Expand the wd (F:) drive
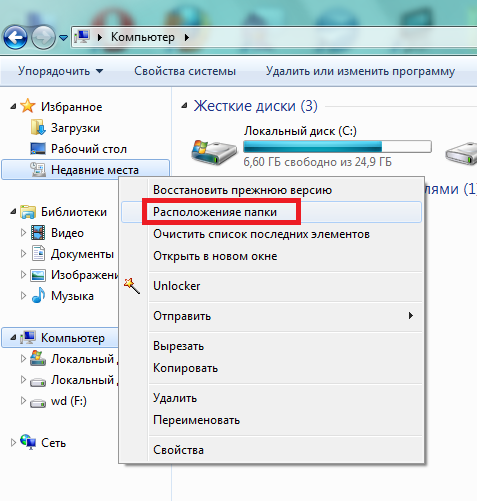This screenshot has height=501, width=477. [23, 400]
